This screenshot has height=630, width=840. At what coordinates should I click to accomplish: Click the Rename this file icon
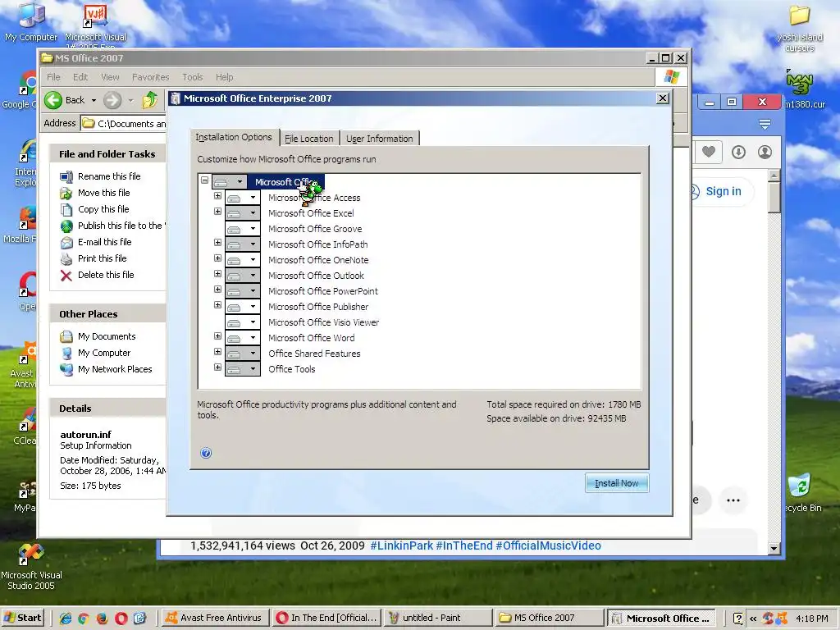click(x=66, y=177)
